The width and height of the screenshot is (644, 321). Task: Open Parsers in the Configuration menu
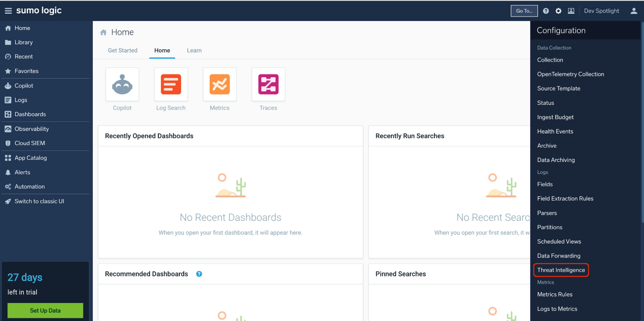coord(547,213)
